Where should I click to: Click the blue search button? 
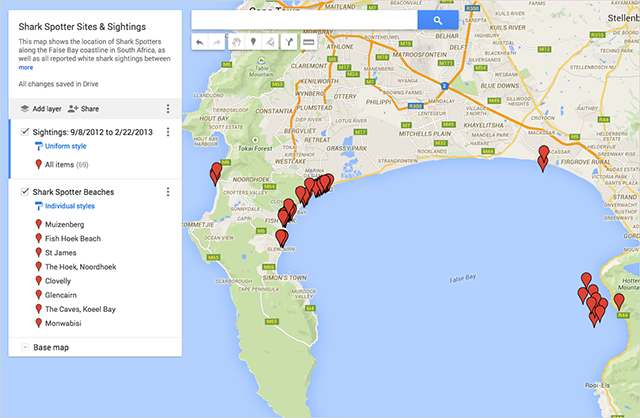(438, 20)
